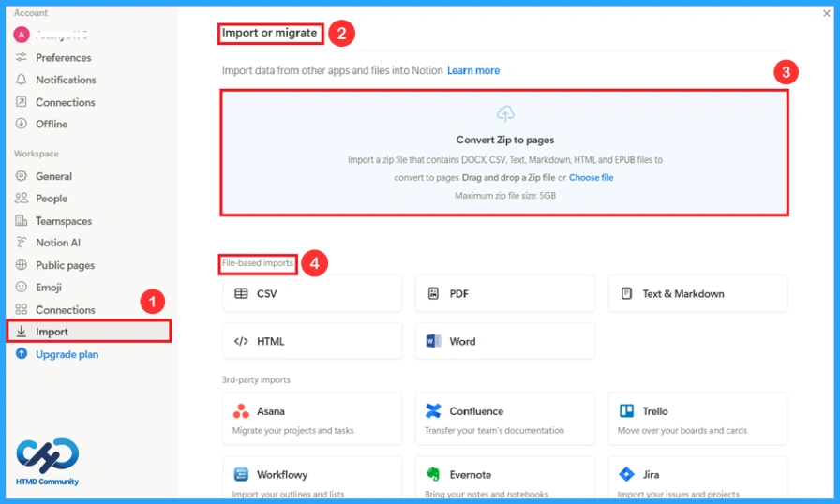Viewport: 840px width, 504px height.
Task: Click the account Connections arrow icon
Action: (21, 102)
